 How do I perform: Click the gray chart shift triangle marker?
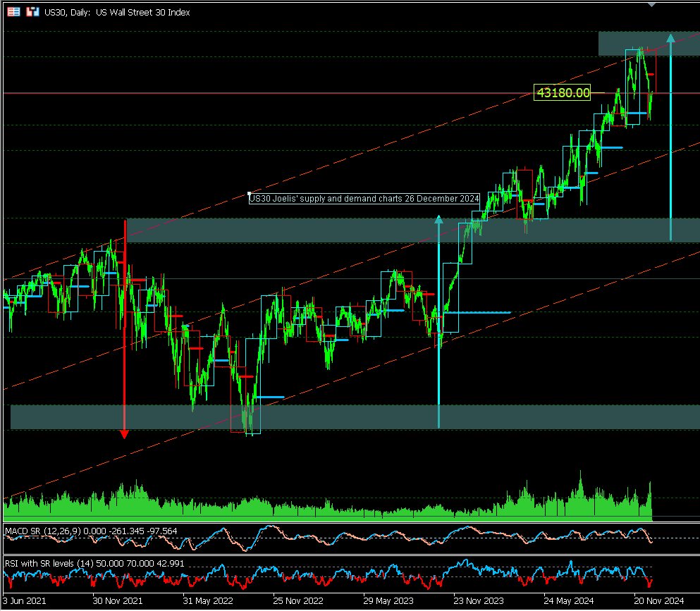click(651, 4)
